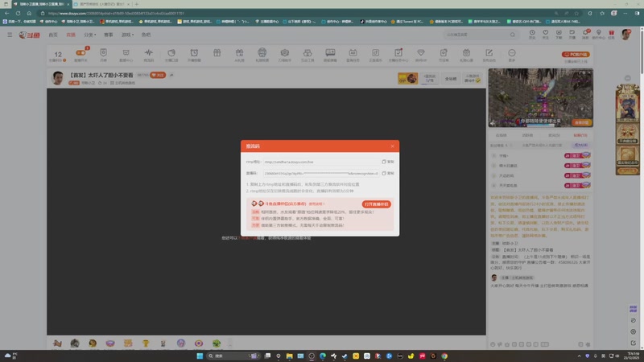
Task: Toggle the orange live broadcast switch
Action: [x=80, y=52]
